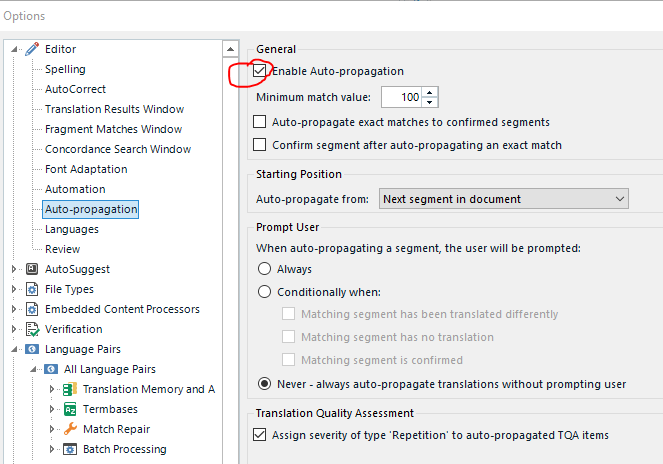This screenshot has height=464, width=663.
Task: Expand the Match Repair tree node
Action: click(52, 429)
